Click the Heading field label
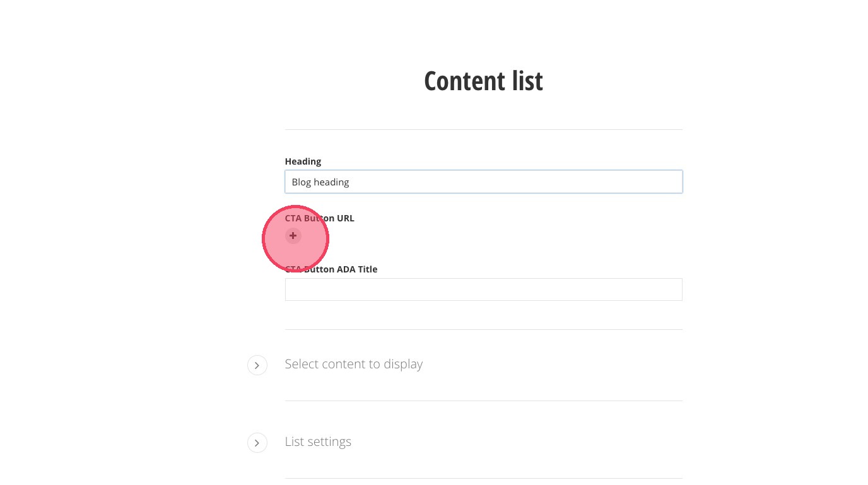The image size is (868, 485). coord(303,161)
